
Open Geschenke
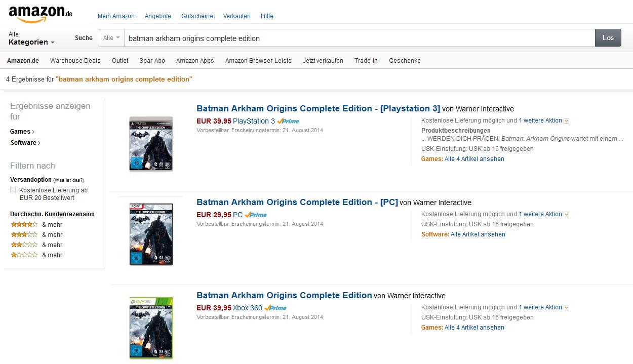coord(405,61)
